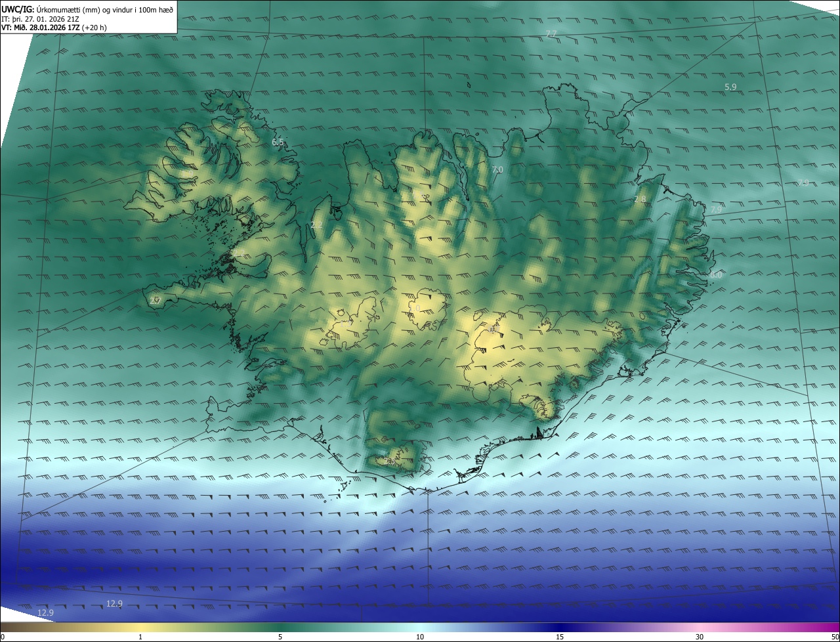Click the colour scale tick label '30'

[x=700, y=637]
